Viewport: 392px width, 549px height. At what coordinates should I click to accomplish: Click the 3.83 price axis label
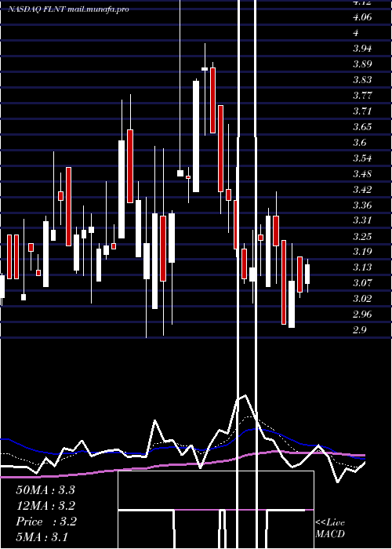pos(362,79)
